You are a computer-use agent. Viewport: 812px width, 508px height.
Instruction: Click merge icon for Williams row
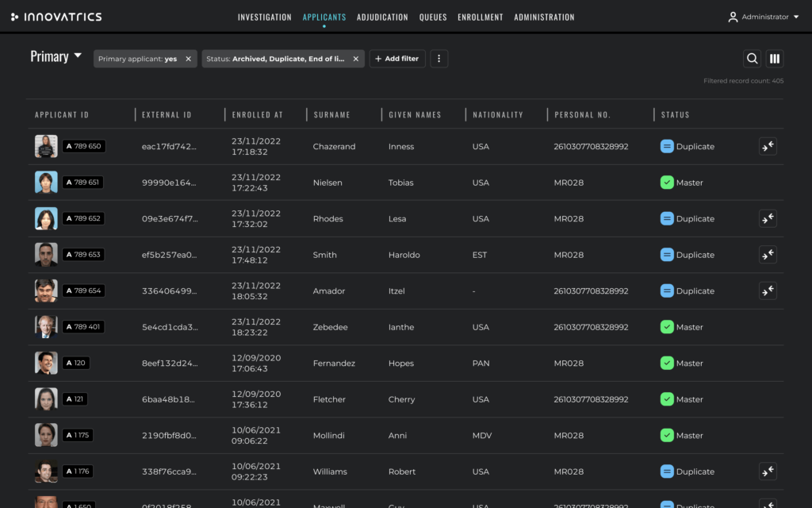tap(768, 471)
